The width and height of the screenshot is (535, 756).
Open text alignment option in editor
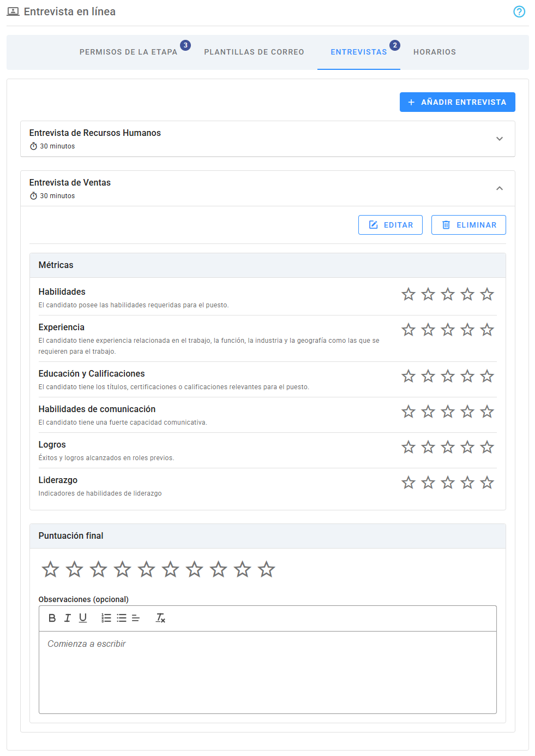click(136, 618)
